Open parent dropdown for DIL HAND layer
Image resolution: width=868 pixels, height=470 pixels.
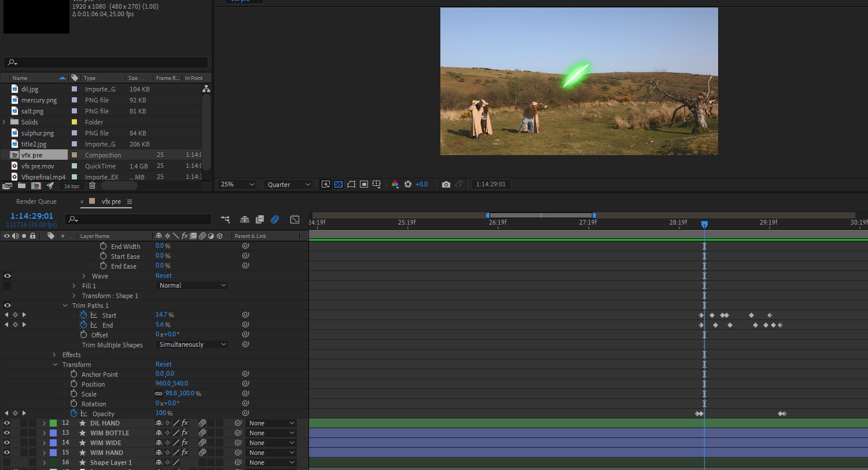271,423
